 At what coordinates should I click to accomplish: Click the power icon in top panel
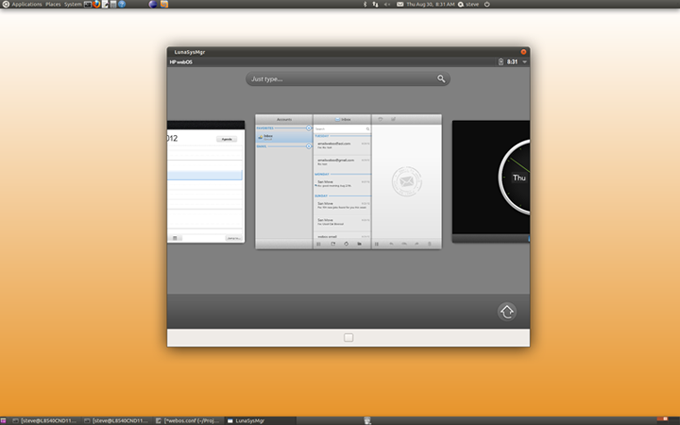(x=486, y=4)
